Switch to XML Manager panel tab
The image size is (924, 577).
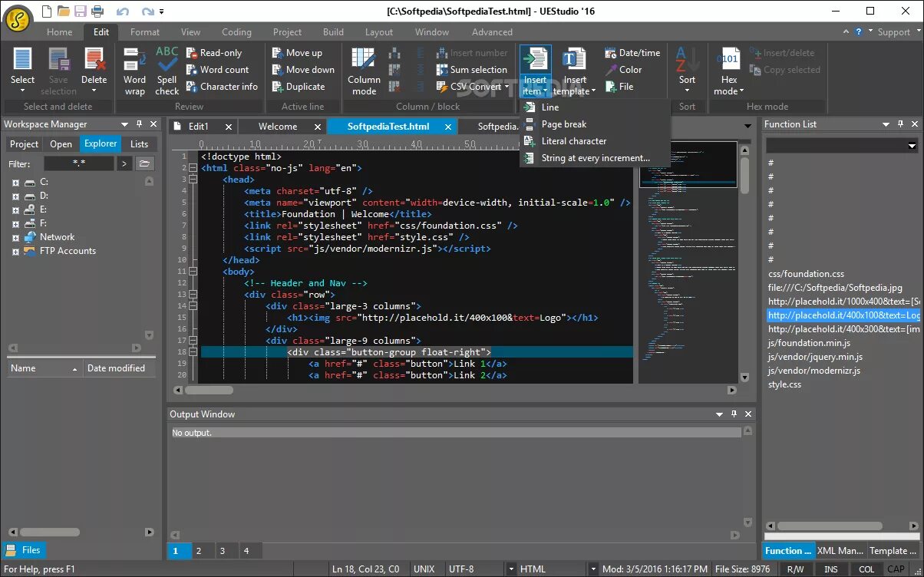point(840,551)
